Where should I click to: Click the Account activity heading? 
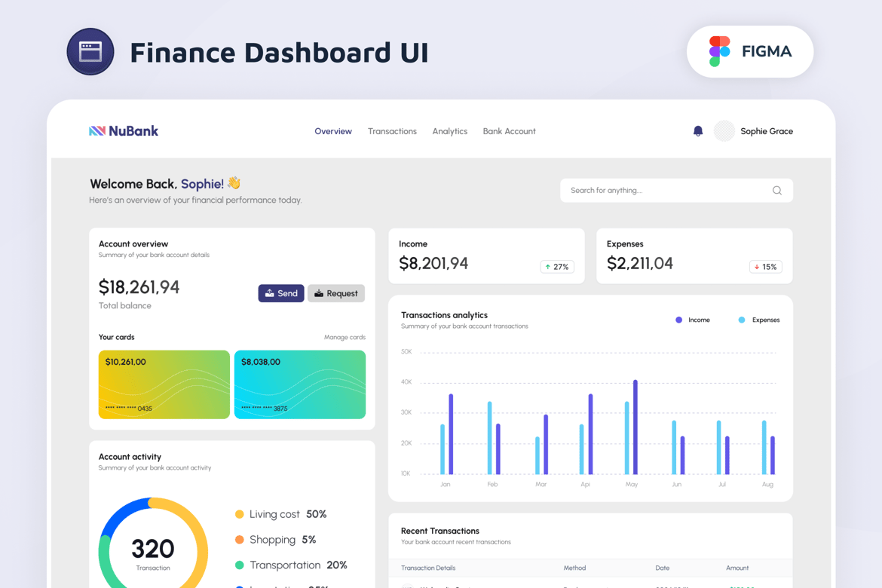pyautogui.click(x=130, y=457)
